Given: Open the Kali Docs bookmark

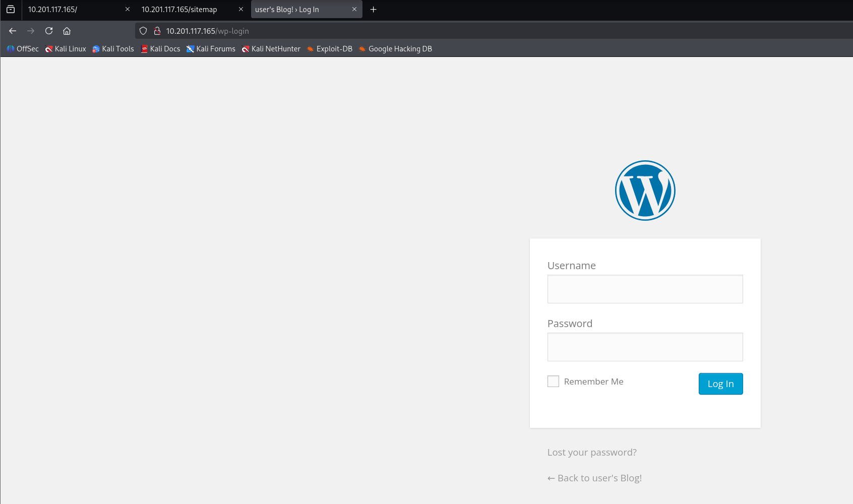Looking at the screenshot, I should click(161, 49).
